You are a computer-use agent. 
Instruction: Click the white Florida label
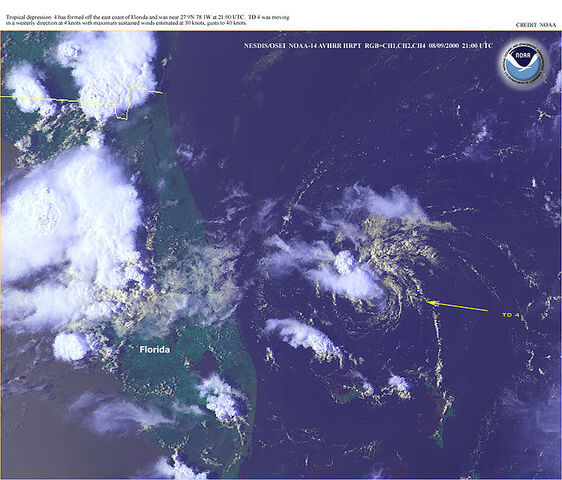154,350
